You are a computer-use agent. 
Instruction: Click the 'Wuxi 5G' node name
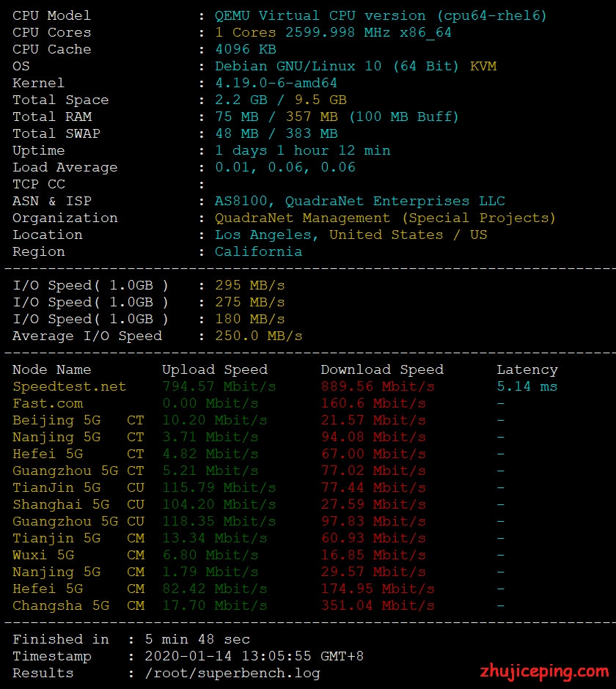coord(43,556)
